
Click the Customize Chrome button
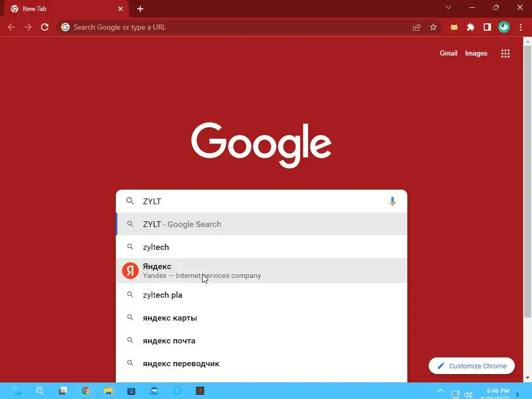point(472,366)
